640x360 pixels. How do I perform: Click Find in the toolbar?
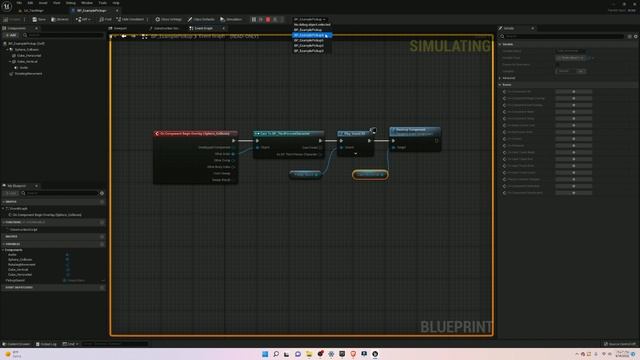[105, 19]
